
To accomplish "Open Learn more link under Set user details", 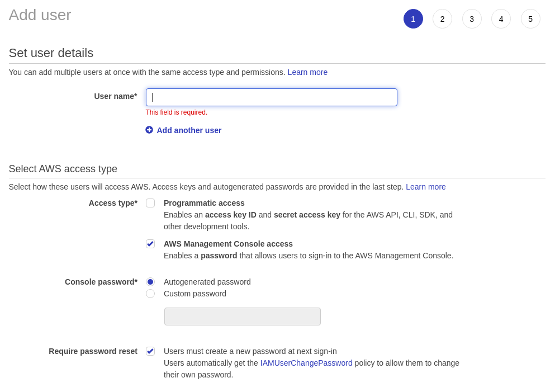I will click(307, 72).
